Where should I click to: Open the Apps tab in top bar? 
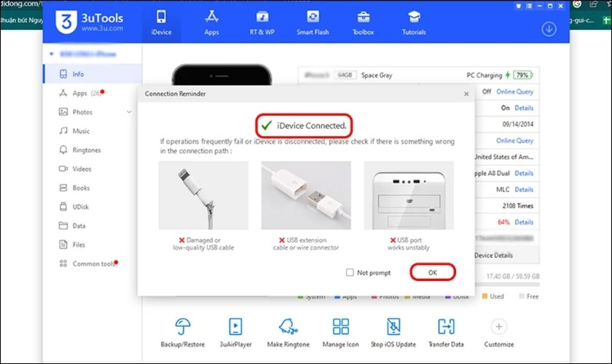pos(211,23)
